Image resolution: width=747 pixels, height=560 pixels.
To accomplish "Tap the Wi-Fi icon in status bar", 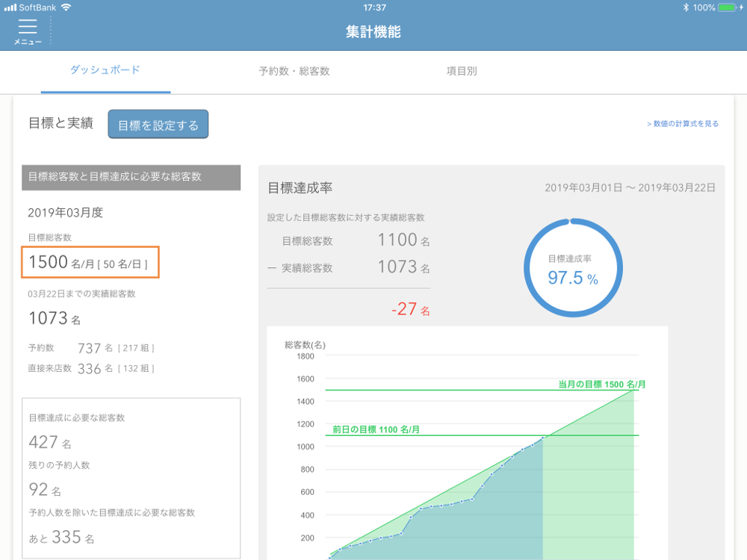I will (x=66, y=7).
